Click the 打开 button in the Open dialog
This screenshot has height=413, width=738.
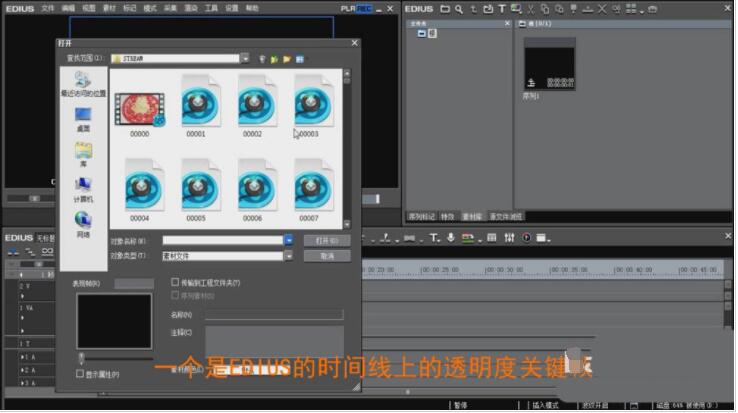pyautogui.click(x=327, y=241)
